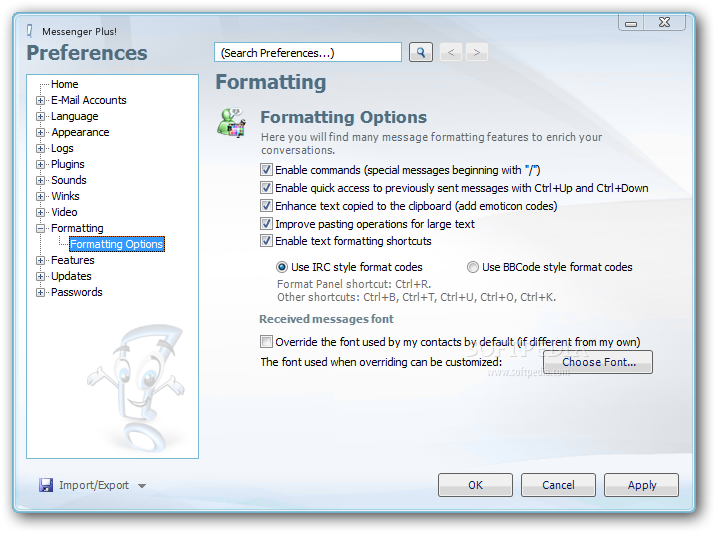Close the Preferences window
The width and height of the screenshot is (716, 533).
(x=664, y=22)
